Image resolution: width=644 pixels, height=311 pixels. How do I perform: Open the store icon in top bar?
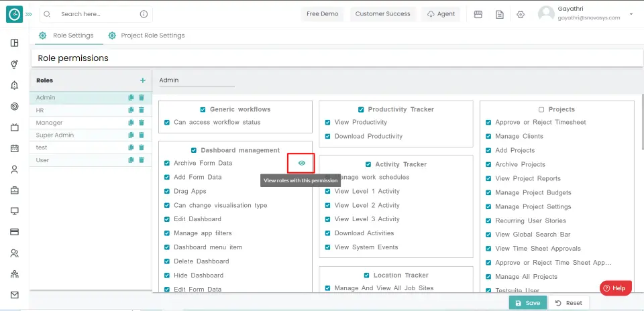click(478, 14)
